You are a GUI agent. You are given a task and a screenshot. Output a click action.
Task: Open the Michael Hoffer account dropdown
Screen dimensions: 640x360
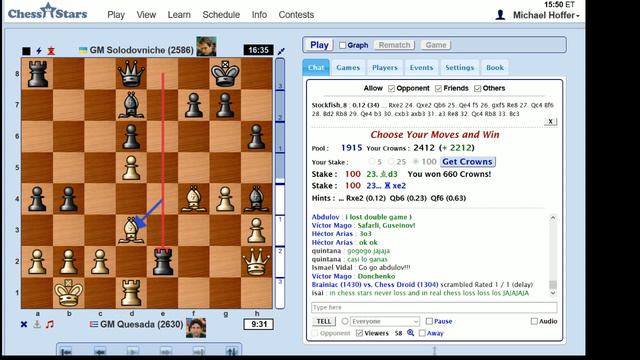[x=546, y=15]
